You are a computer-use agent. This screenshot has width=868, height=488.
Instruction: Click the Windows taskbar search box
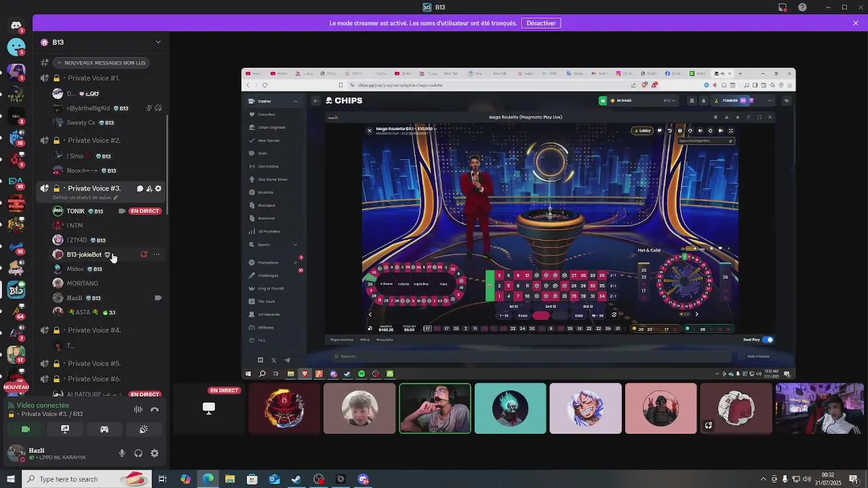86,479
